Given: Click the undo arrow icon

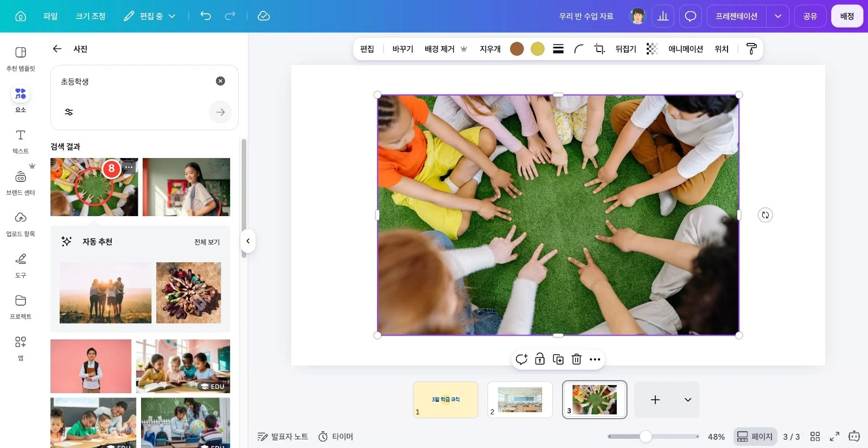Looking at the screenshot, I should coord(206,16).
